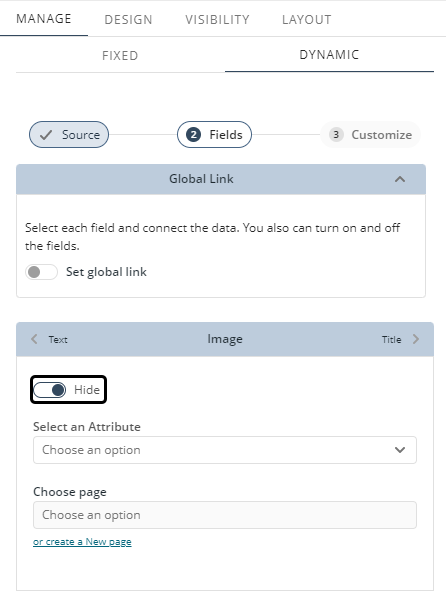Click the or create a New page link
The height and width of the screenshot is (605, 446).
click(x=82, y=542)
